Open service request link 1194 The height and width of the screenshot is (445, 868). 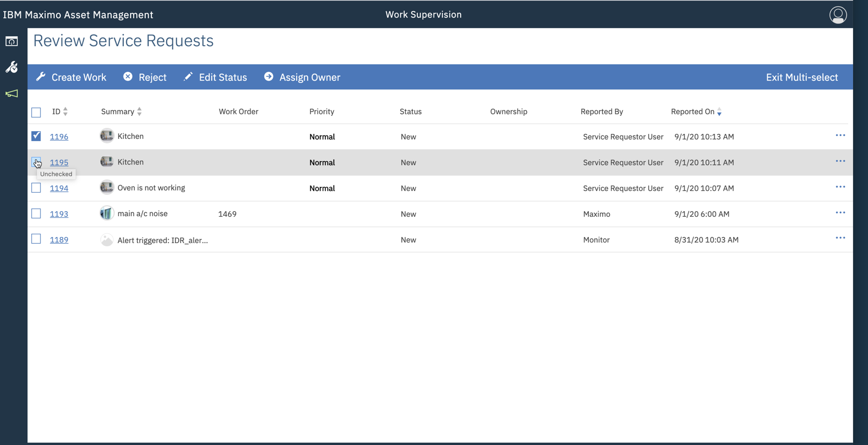[x=59, y=188]
